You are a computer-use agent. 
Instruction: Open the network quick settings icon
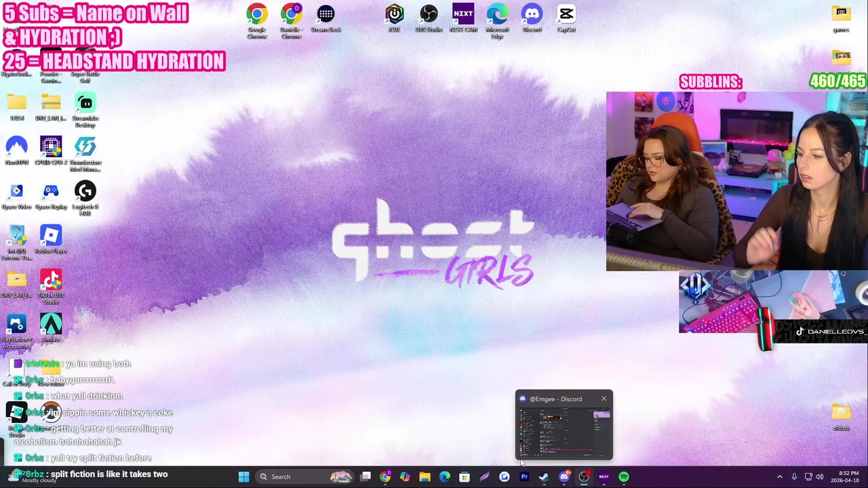[808, 476]
